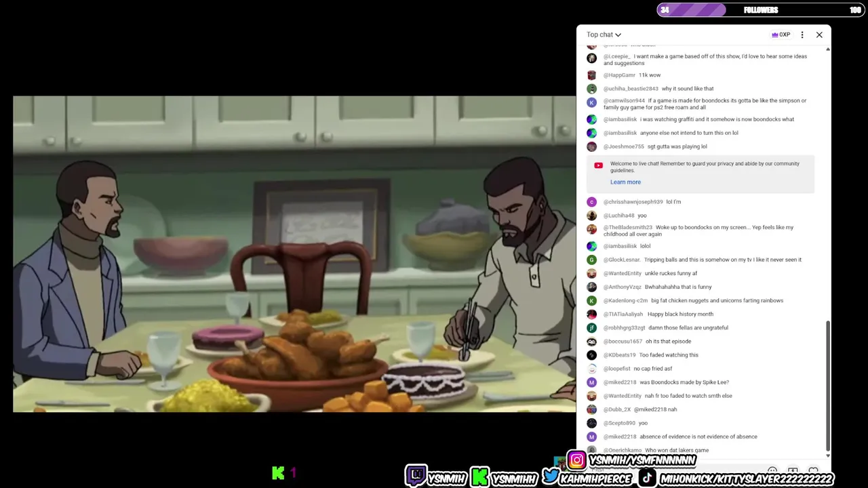Screen dimensions: 868x488
Task: Open @TIATiaAaliyah avatar
Action: coord(591,314)
